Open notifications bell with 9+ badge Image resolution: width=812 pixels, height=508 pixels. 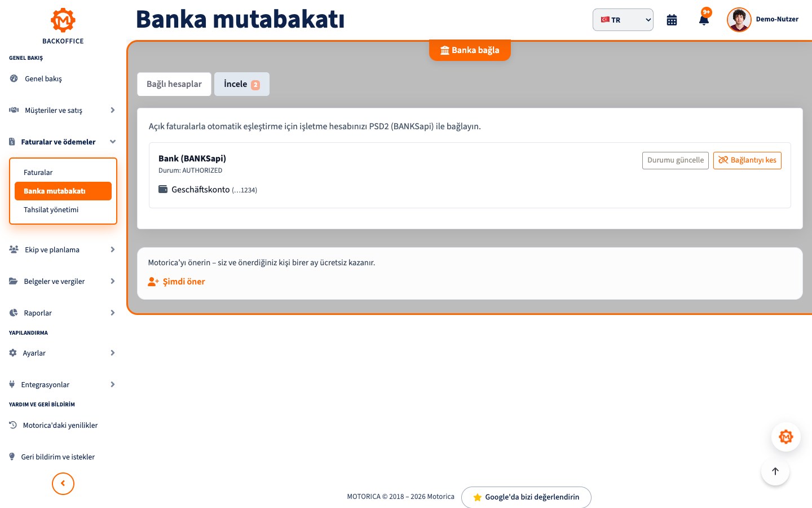click(704, 20)
